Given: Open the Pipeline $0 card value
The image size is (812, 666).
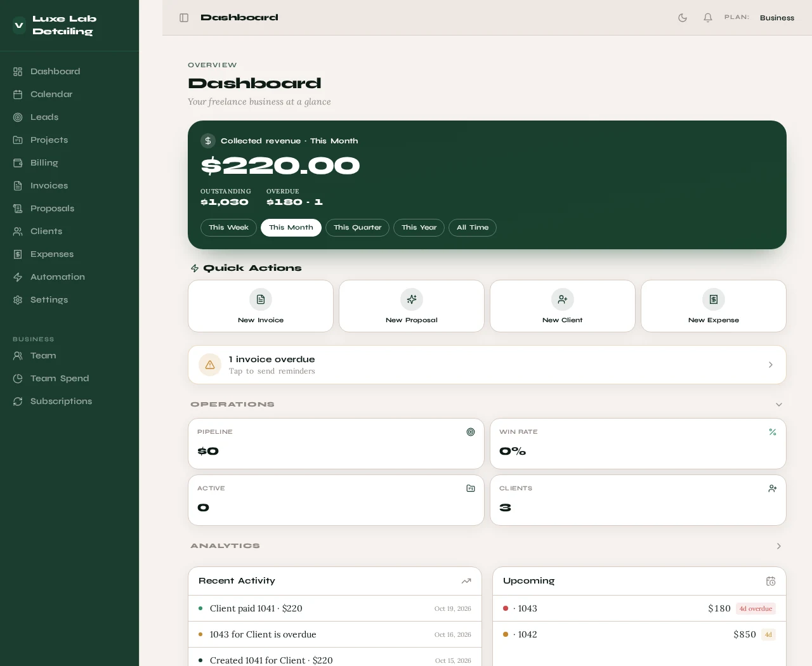Looking at the screenshot, I should pyautogui.click(x=208, y=452).
